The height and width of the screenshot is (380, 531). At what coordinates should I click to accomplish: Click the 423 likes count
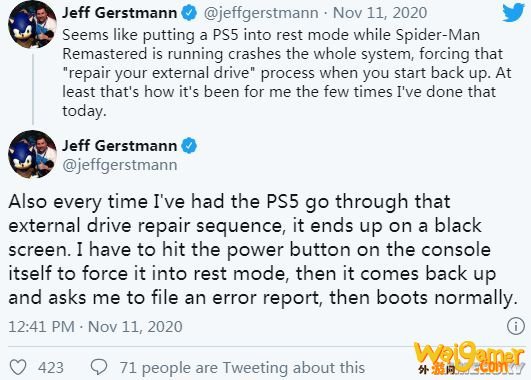(51, 367)
